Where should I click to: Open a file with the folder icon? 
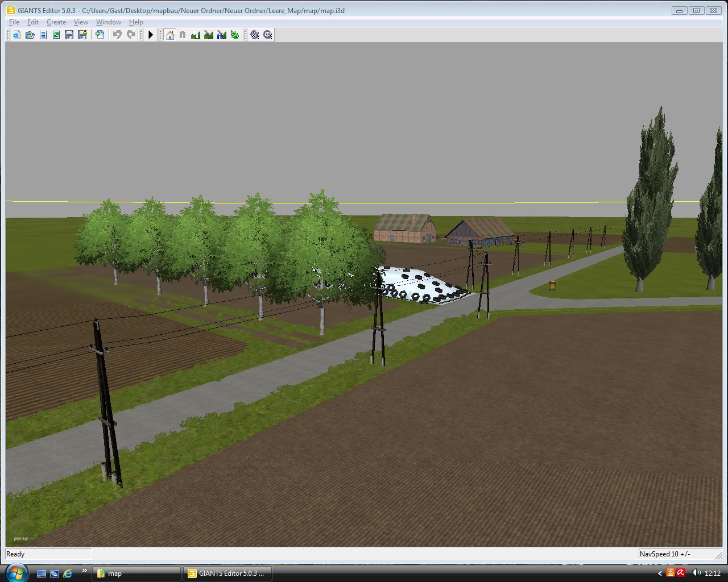pos(30,35)
